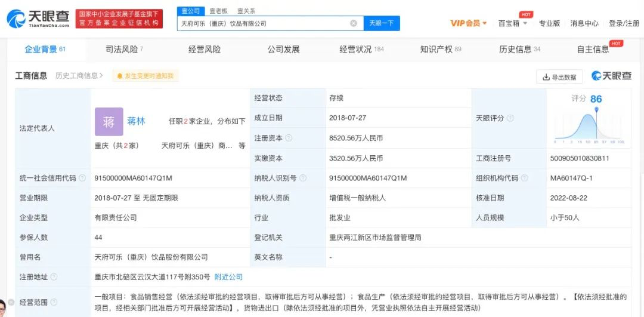
Task: Open 百宝箱 dropdown menu
Action: (x=513, y=23)
